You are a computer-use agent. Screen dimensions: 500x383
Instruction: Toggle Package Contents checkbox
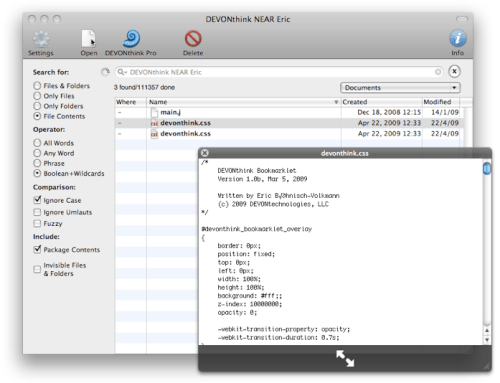[37, 249]
